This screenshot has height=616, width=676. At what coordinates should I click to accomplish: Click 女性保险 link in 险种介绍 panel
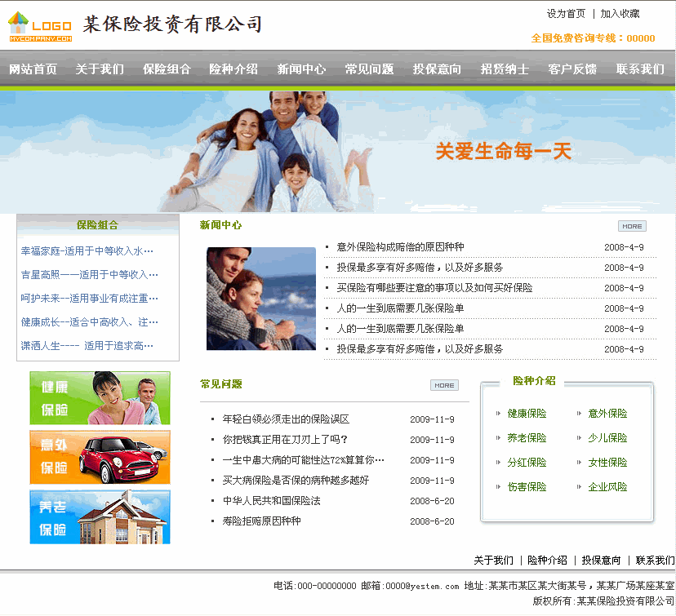tap(607, 463)
